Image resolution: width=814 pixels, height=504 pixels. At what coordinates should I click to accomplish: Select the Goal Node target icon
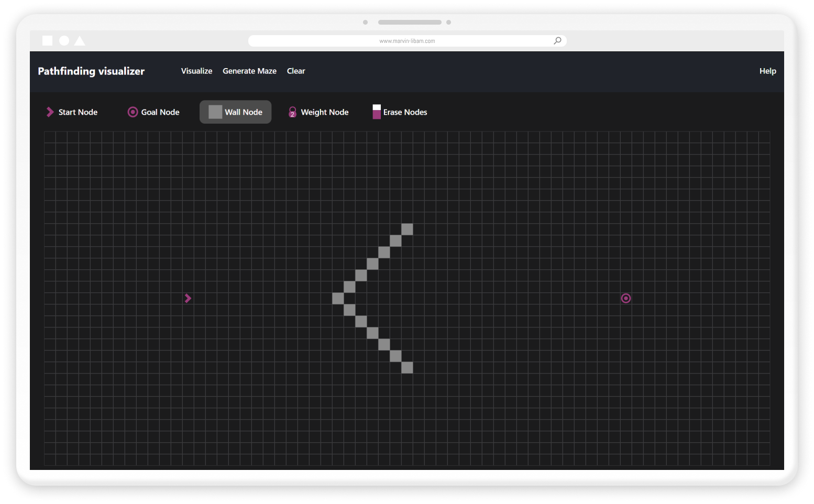coord(132,112)
